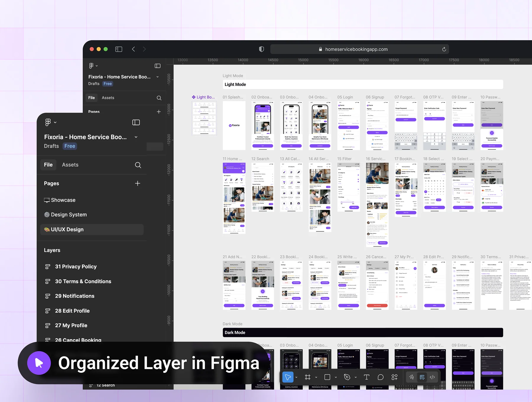Screen dimensions: 532x402
Task: Activate the Comment tool
Action: (x=380, y=377)
